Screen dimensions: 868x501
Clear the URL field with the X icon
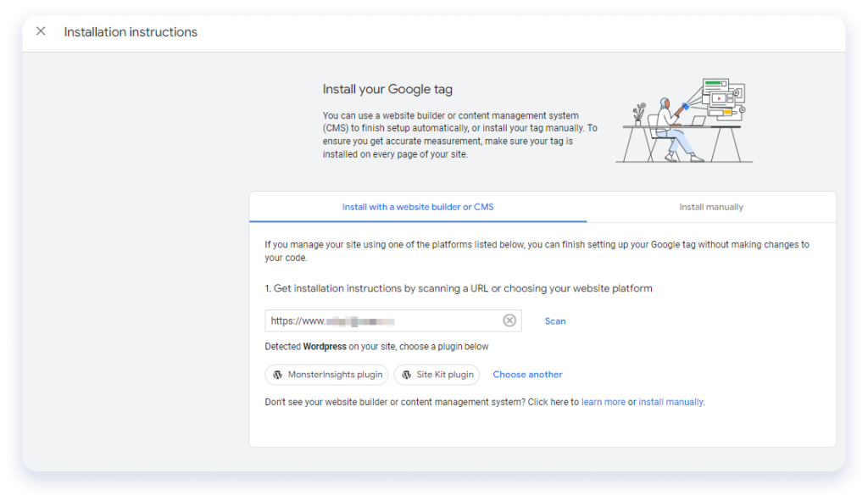pos(509,320)
